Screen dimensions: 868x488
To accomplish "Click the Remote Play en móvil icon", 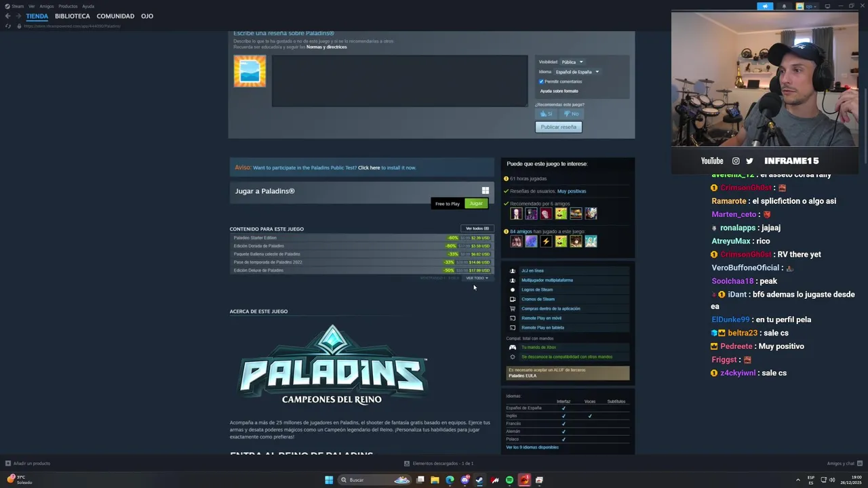I will (513, 318).
